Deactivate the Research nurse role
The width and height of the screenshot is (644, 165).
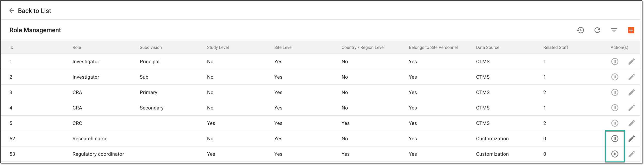tap(615, 139)
